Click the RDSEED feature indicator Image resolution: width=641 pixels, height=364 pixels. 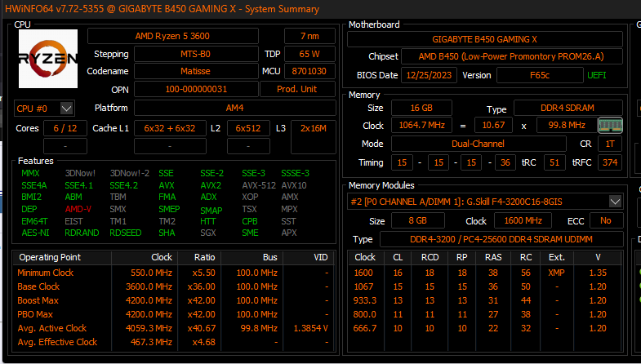pos(124,233)
